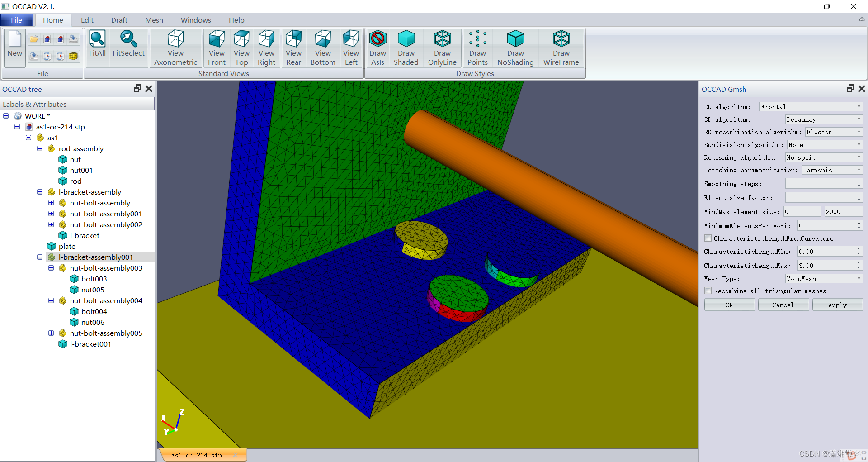868x462 pixels.
Task: Float the OCCAD tree panel
Action: 137,89
